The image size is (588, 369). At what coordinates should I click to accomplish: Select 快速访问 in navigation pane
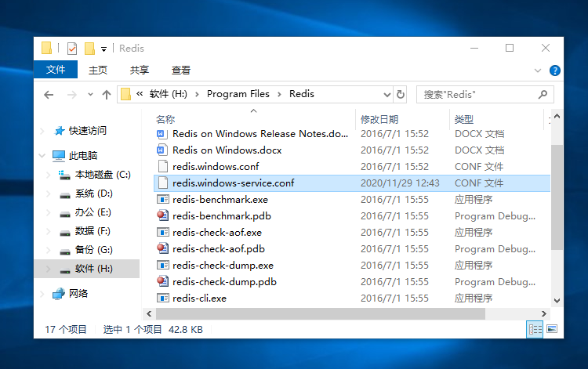pos(87,131)
